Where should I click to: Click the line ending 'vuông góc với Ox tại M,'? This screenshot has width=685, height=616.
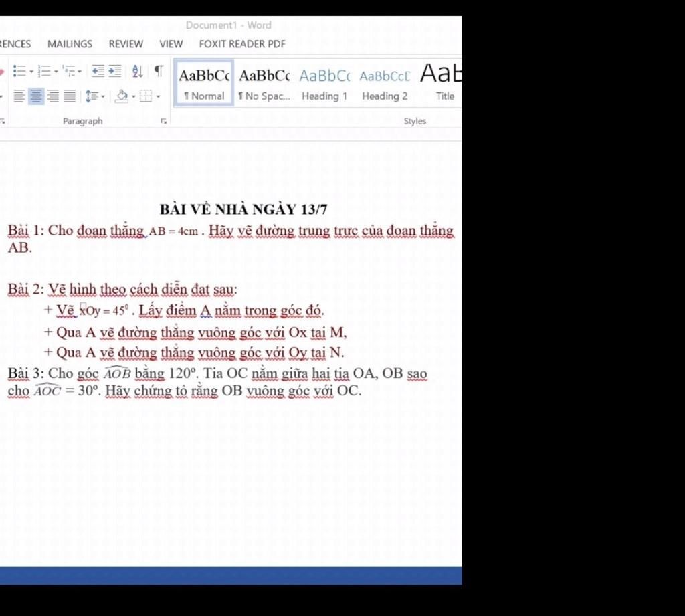195,333
